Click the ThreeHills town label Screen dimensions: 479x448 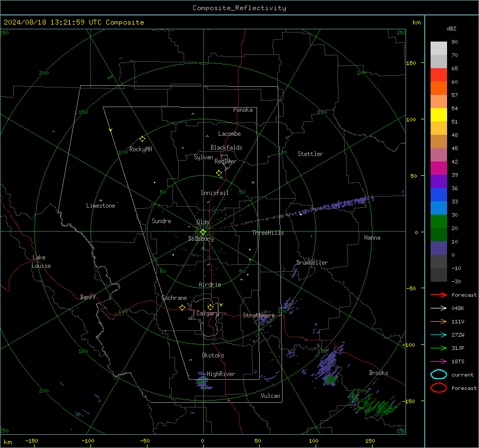coord(268,233)
